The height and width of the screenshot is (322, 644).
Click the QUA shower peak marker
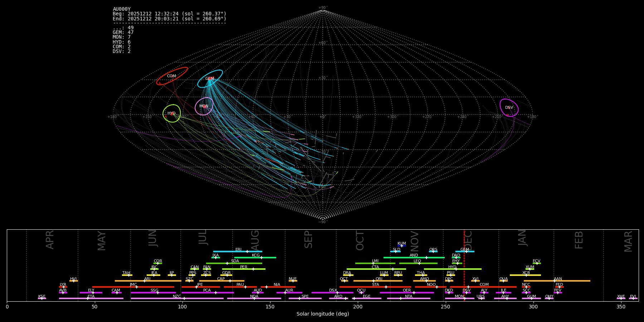tap(503, 281)
